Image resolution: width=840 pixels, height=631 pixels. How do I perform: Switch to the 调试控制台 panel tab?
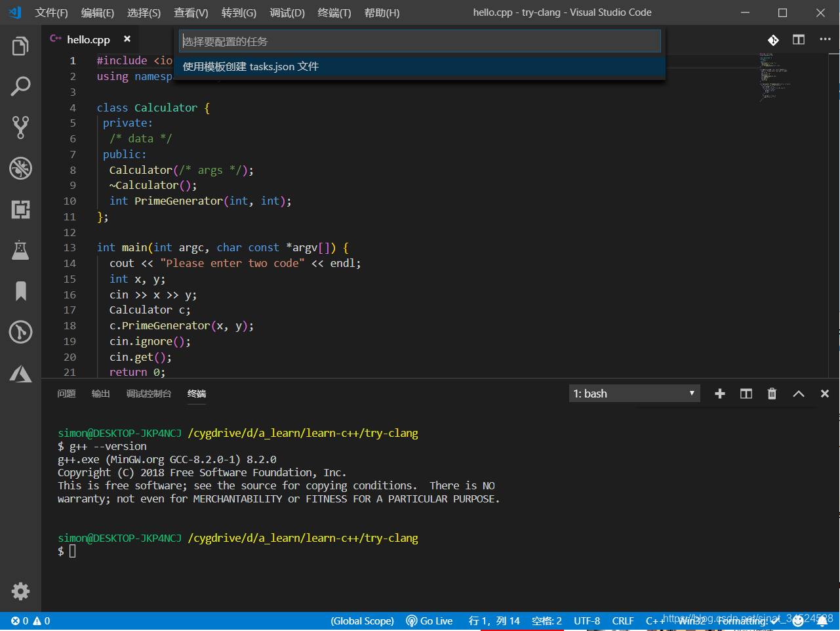(x=149, y=394)
